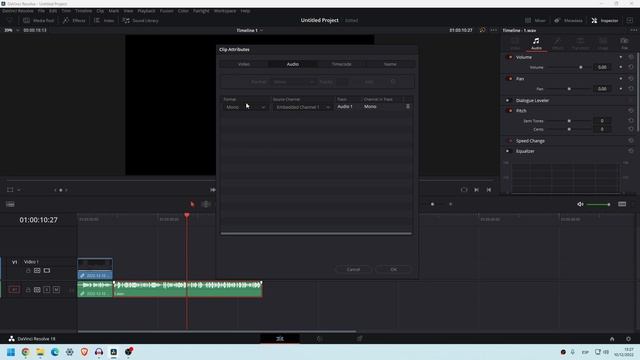
Task: Switch to Name tab in Clip Attributes
Action: 390,64
